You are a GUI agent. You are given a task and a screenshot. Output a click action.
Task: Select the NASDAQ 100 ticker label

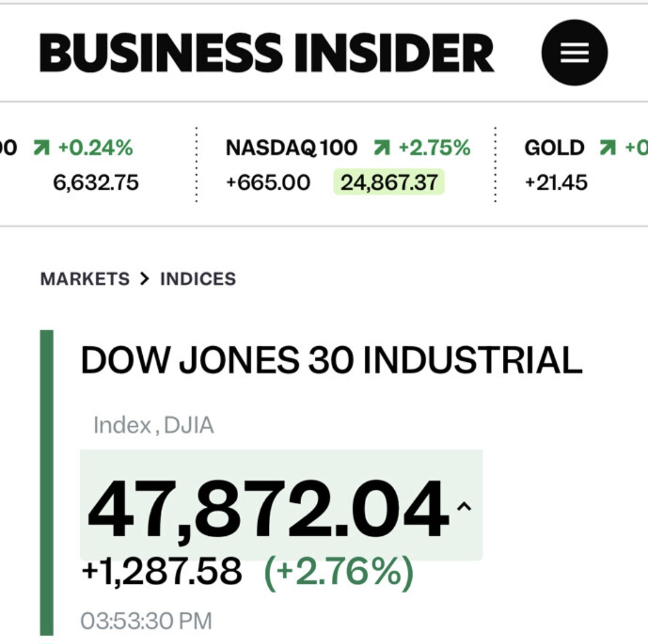[291, 148]
